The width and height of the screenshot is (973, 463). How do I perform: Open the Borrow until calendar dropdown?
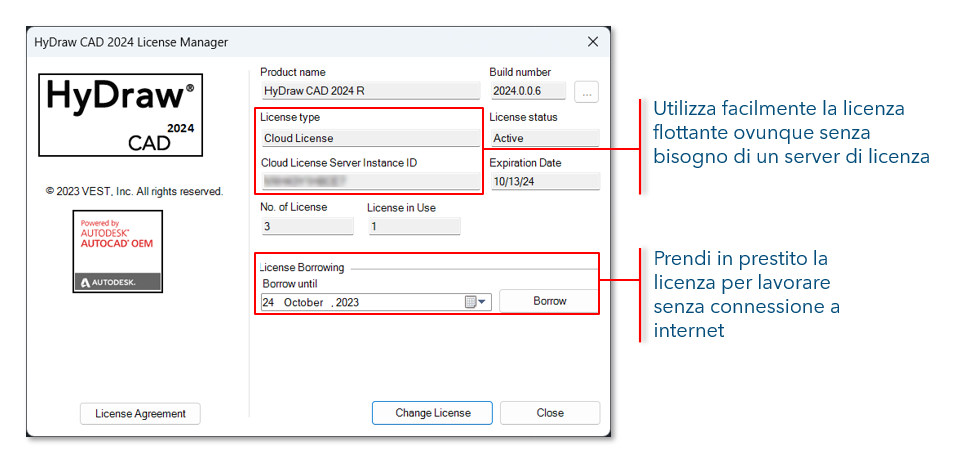point(477,302)
